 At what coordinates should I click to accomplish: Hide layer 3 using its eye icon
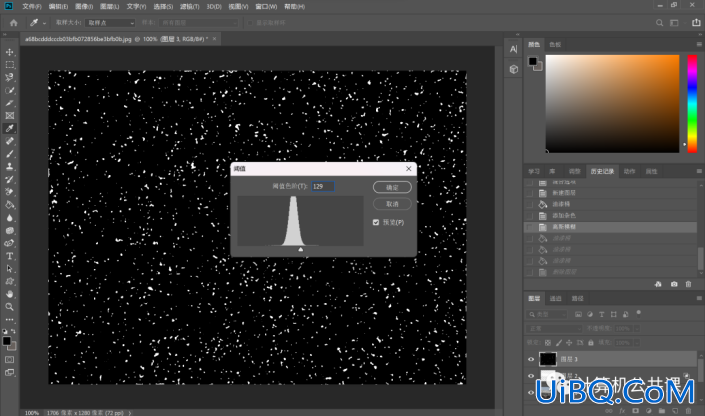point(531,359)
